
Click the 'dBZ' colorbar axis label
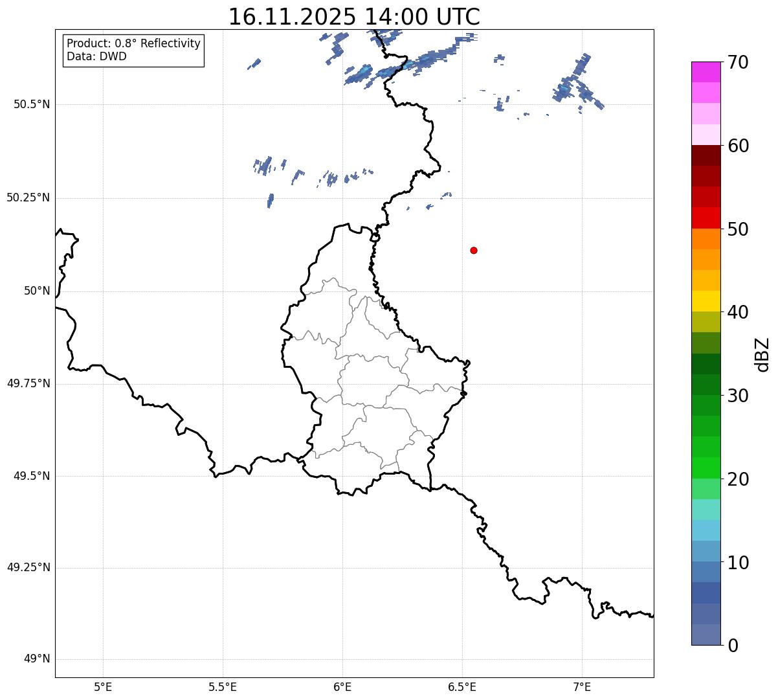(762, 354)
